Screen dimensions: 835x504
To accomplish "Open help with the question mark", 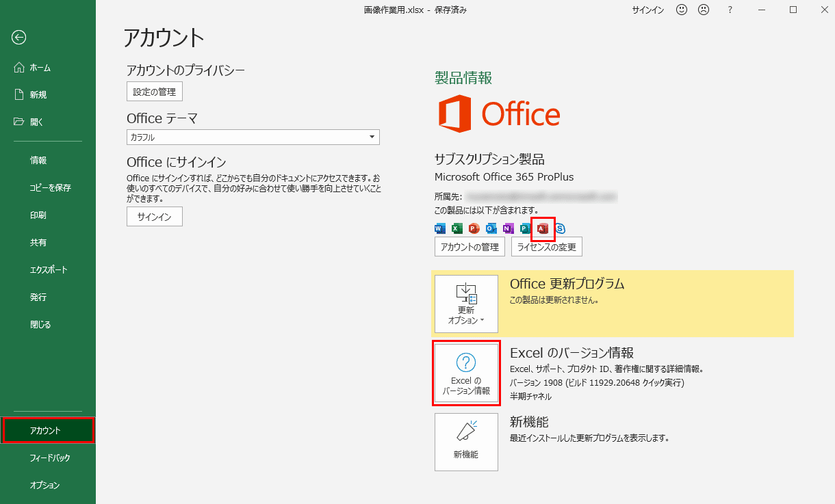I will click(x=730, y=10).
